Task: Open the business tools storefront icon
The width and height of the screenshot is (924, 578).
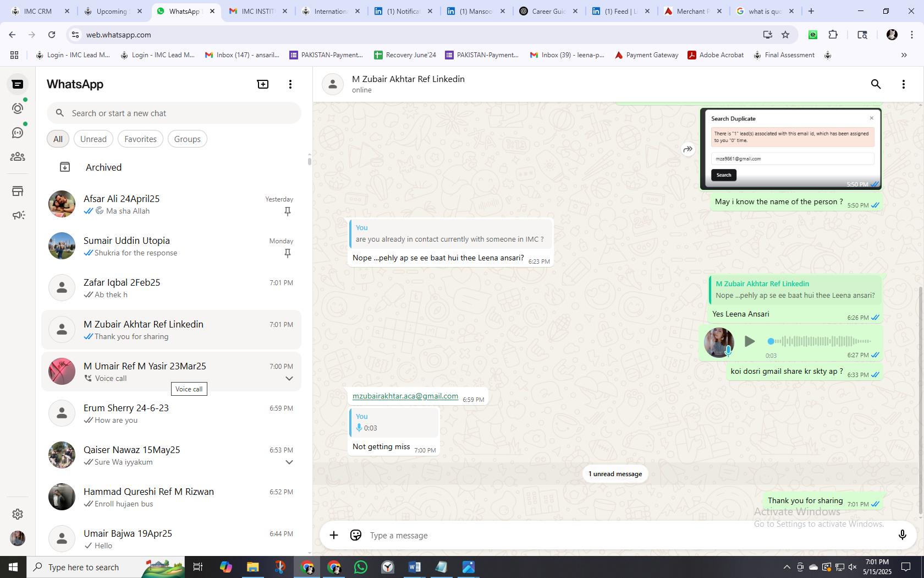Action: click(18, 191)
